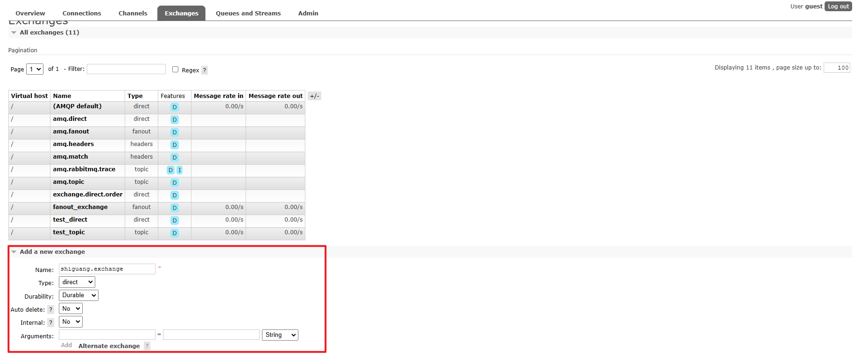This screenshot has width=868, height=356.
Task: Click the D badge of amq.topic
Action: pyautogui.click(x=175, y=182)
